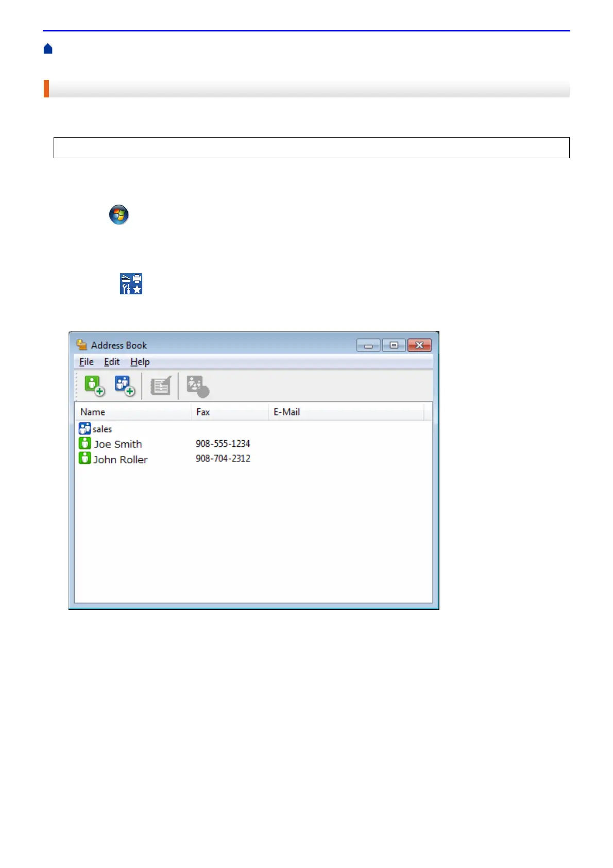
Task: Open the Help menu
Action: (x=140, y=362)
